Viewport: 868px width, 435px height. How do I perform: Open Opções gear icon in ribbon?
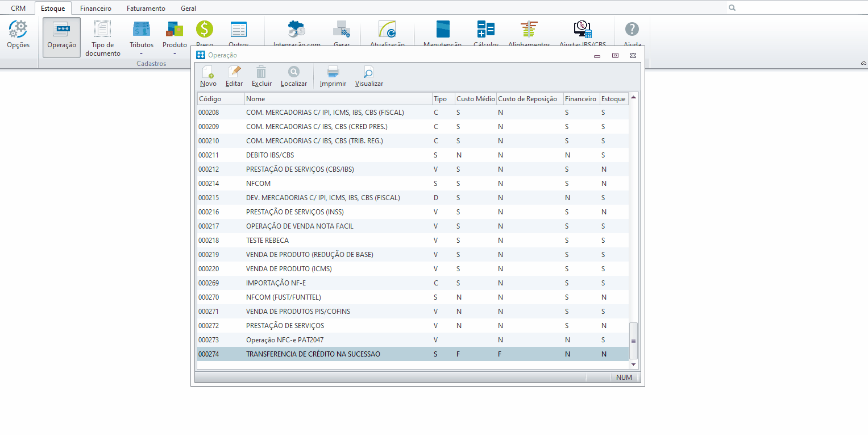click(18, 29)
